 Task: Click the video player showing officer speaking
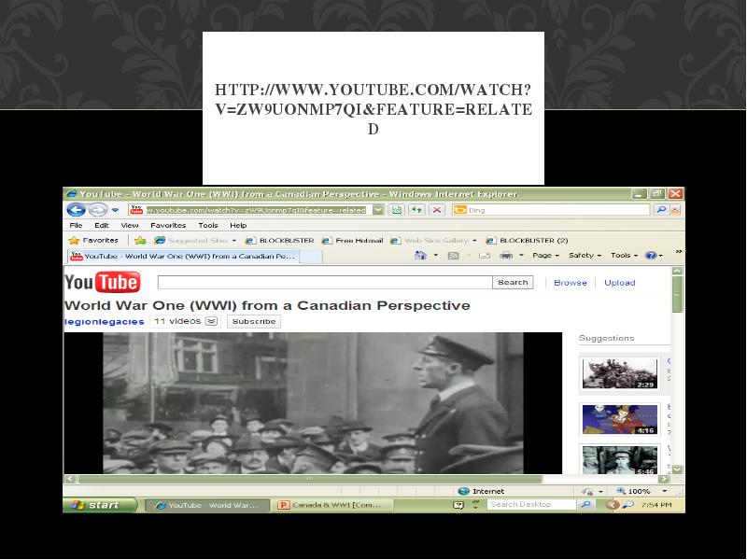point(313,403)
